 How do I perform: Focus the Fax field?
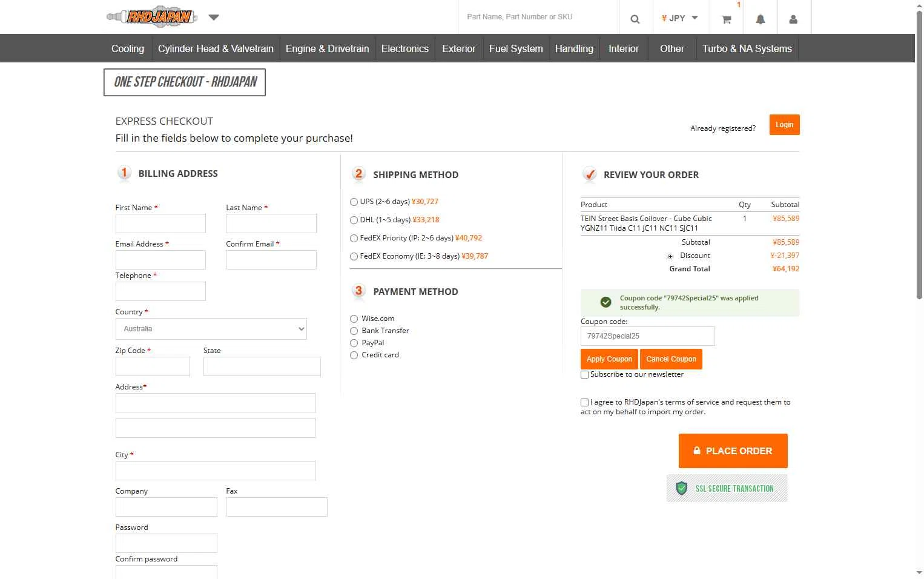[277, 507]
